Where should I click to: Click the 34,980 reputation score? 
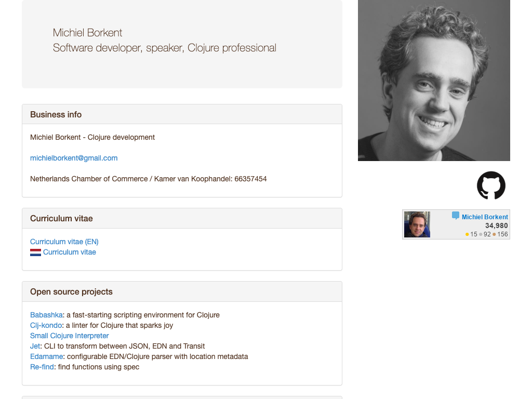click(x=496, y=225)
